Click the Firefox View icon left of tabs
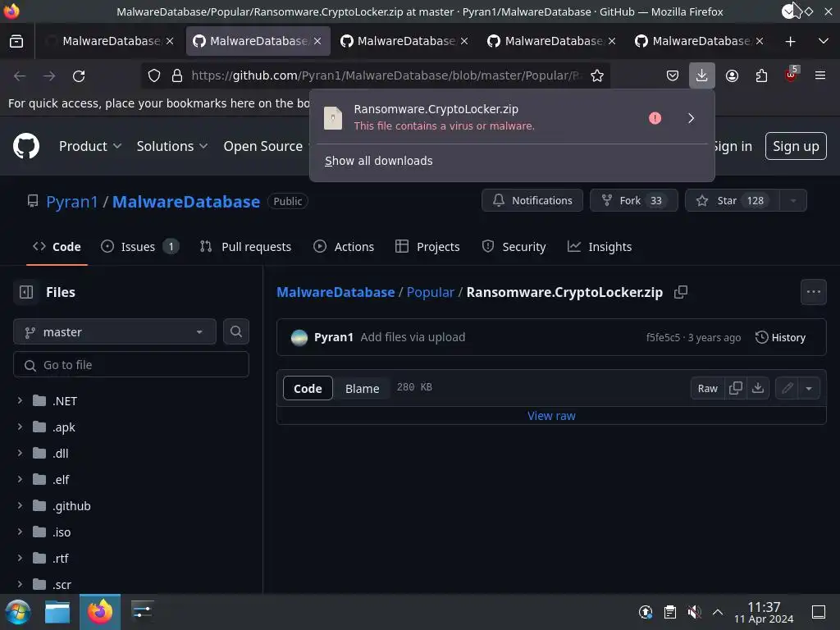 pyautogui.click(x=16, y=41)
